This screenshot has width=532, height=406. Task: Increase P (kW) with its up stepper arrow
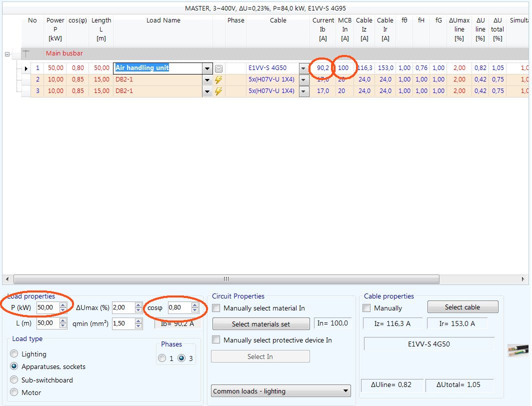[62, 304]
